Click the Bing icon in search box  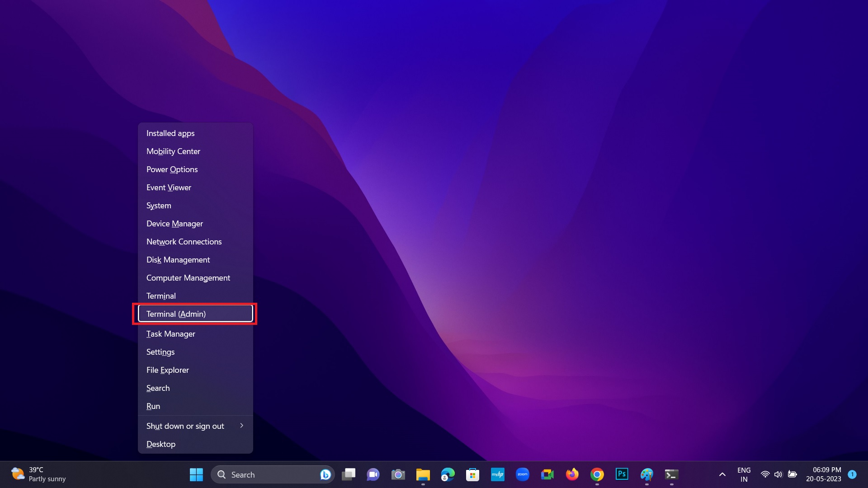[325, 474]
